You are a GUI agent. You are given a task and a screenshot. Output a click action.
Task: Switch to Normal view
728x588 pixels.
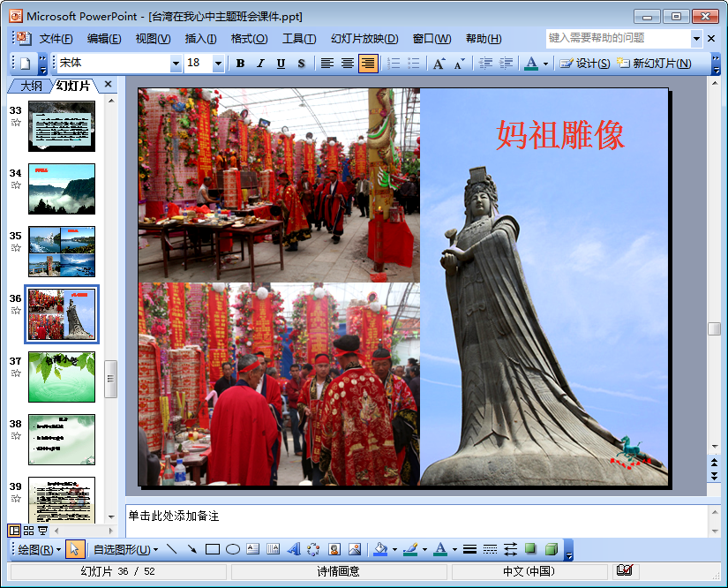(x=14, y=531)
